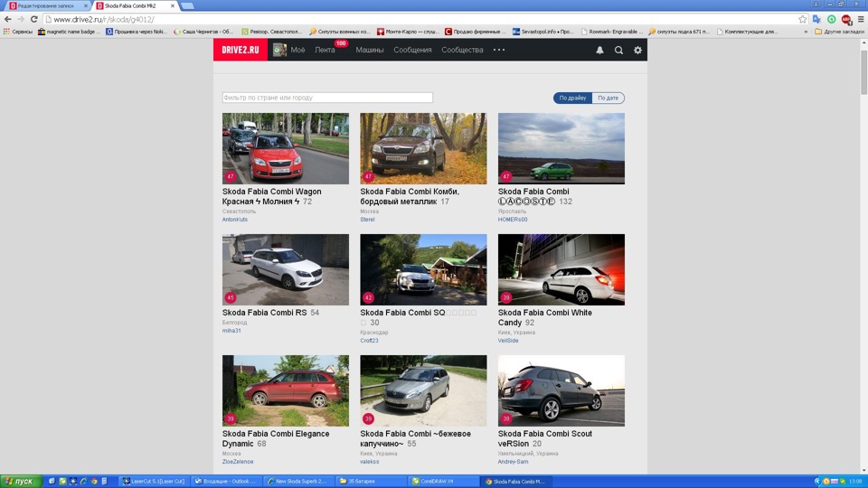The image size is (868, 488).
Task: Open Моё in navigation bar
Action: [x=297, y=50]
